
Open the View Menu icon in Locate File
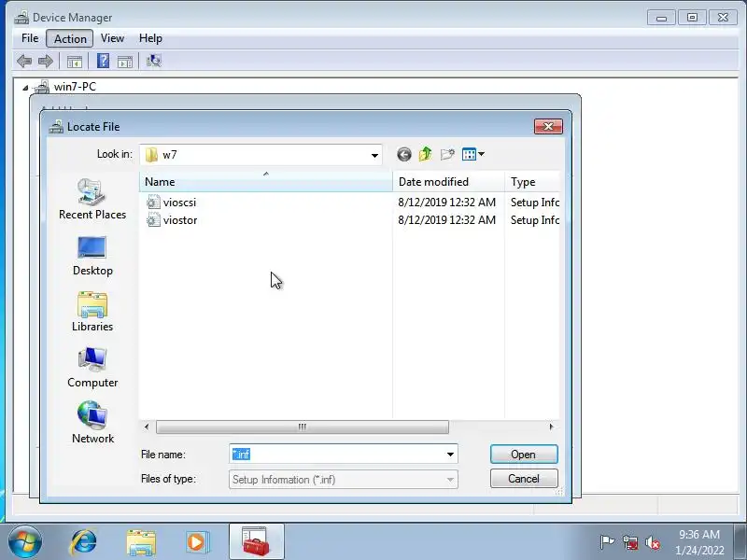[x=469, y=154]
